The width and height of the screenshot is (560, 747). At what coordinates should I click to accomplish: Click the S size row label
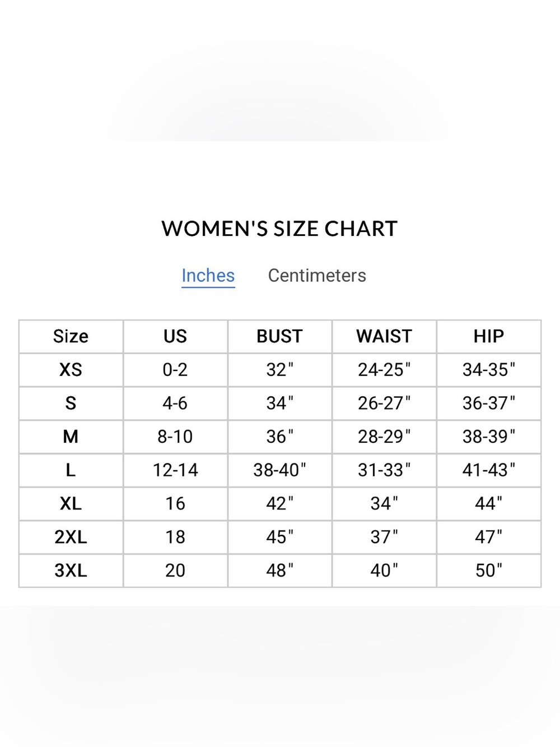tap(71, 403)
